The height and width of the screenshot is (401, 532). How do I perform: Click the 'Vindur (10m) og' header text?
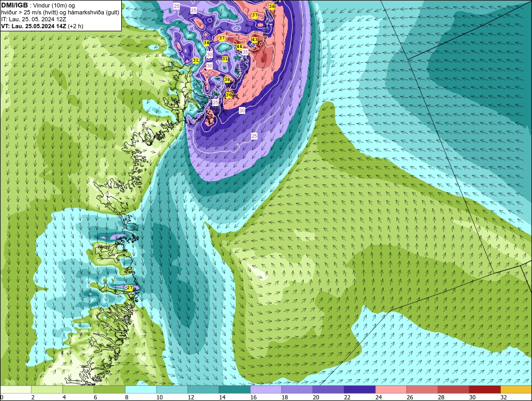[54, 5]
